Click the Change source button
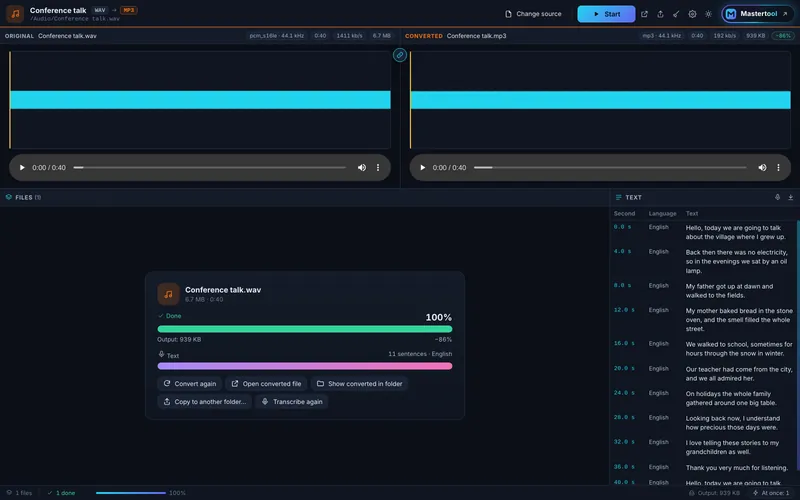The width and height of the screenshot is (800, 500). click(x=533, y=14)
